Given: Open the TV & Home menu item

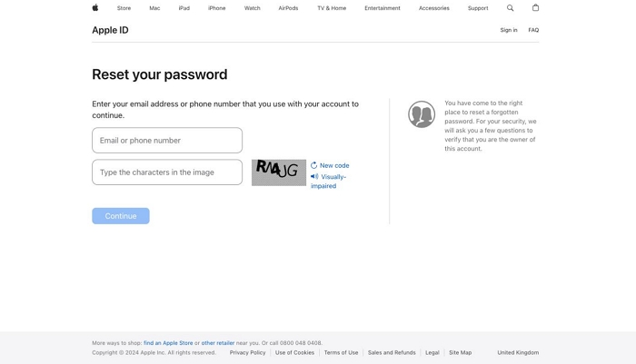Looking at the screenshot, I should tap(332, 8).
